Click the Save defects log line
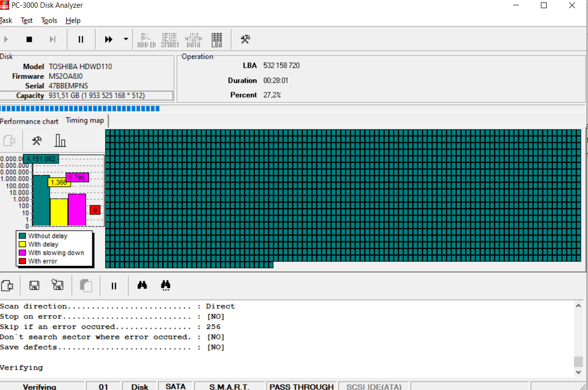The height and width of the screenshot is (390, 588). (112, 347)
